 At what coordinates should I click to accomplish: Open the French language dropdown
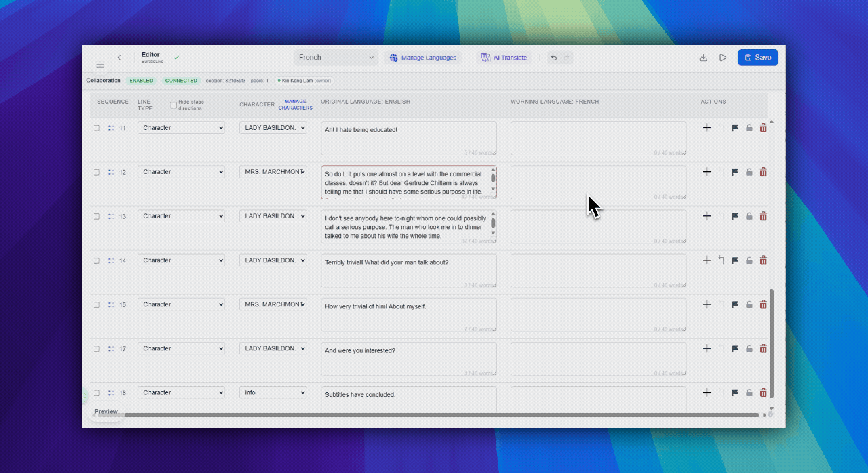pyautogui.click(x=336, y=58)
